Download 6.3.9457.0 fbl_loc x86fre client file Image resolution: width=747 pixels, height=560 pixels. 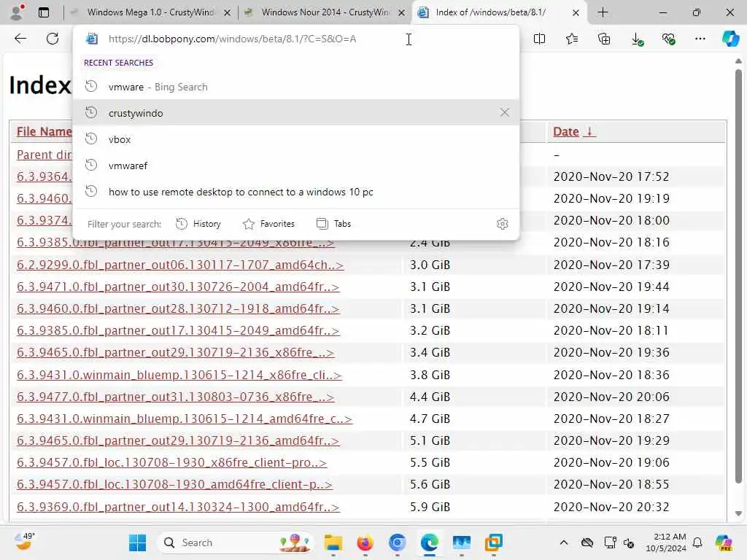click(171, 462)
